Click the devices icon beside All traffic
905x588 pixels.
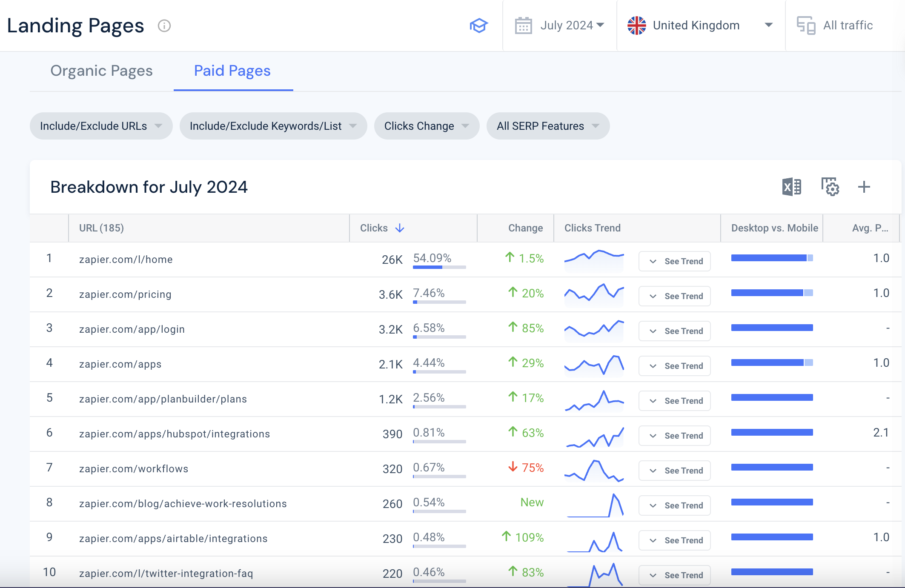pyautogui.click(x=806, y=26)
